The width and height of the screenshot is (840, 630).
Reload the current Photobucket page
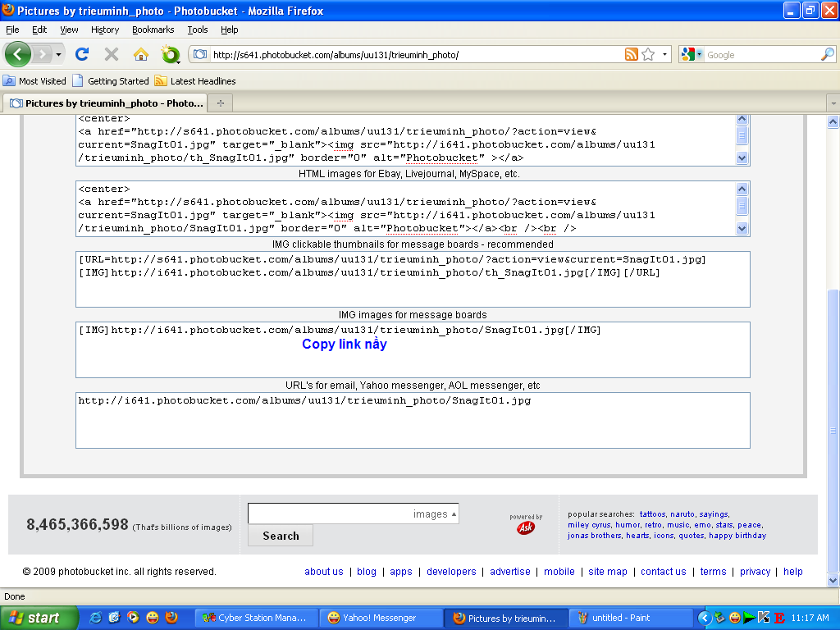point(82,54)
